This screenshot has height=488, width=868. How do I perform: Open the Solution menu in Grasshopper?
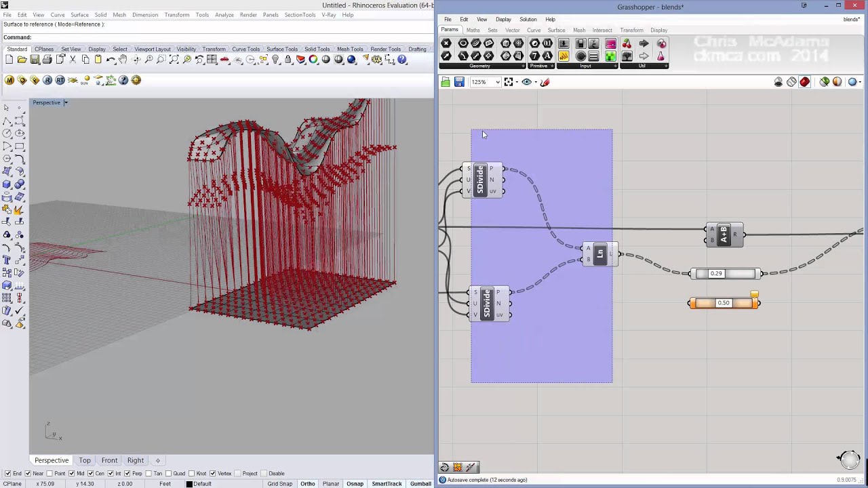pyautogui.click(x=528, y=19)
